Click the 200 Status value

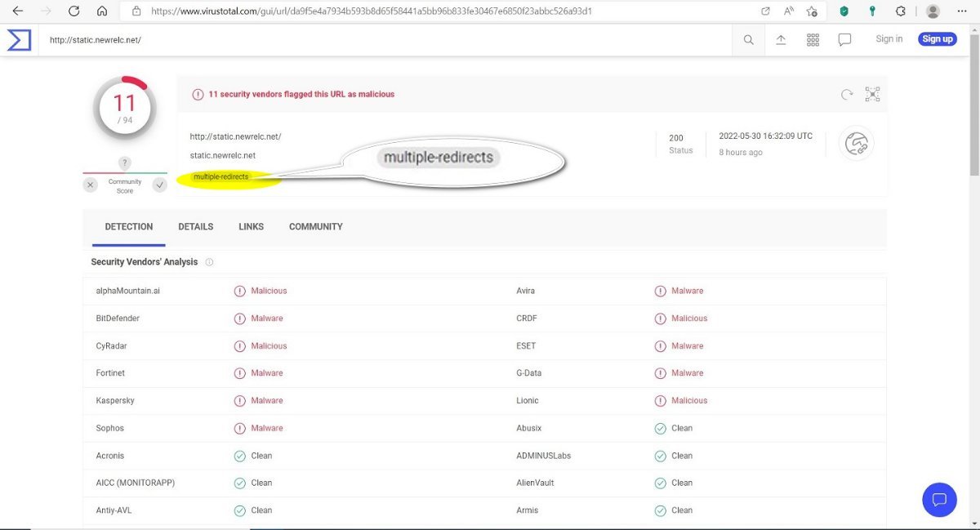(x=676, y=138)
